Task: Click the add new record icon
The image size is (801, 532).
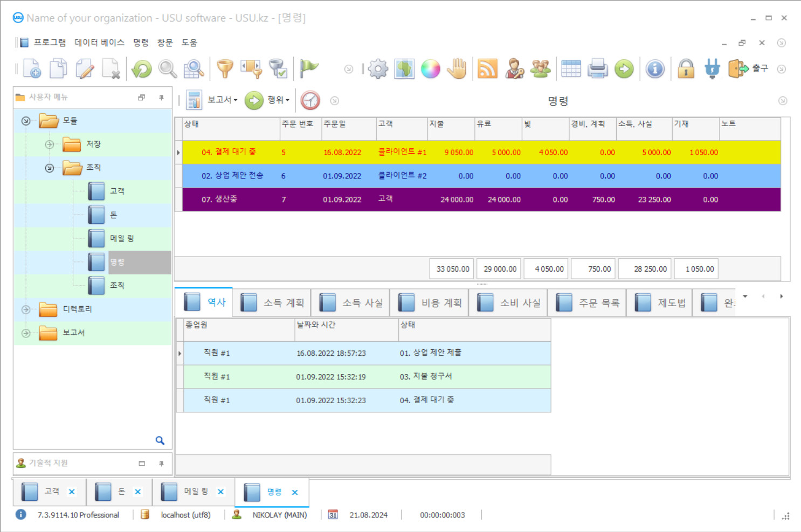Action: tap(32, 69)
